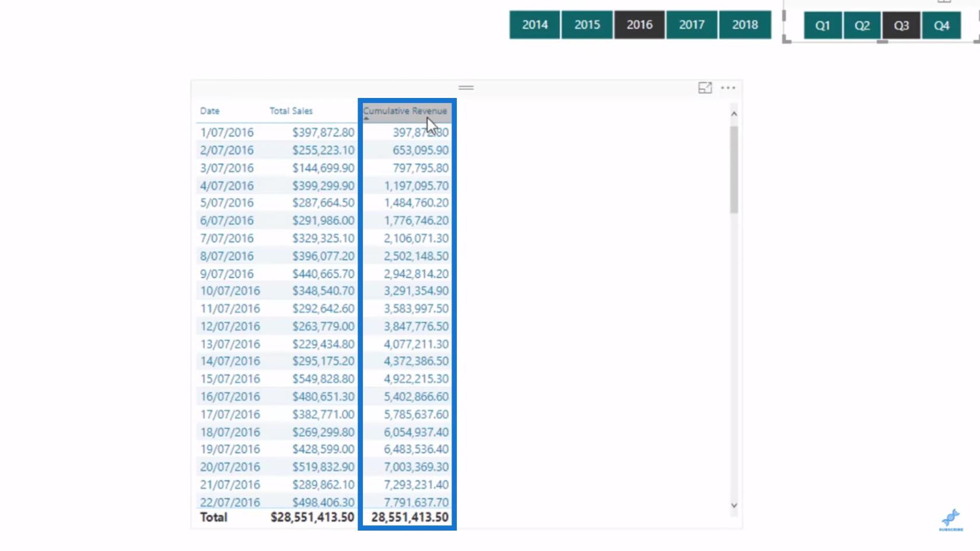The image size is (980, 551).
Task: Select the 15/07/2016 date row
Action: (230, 379)
